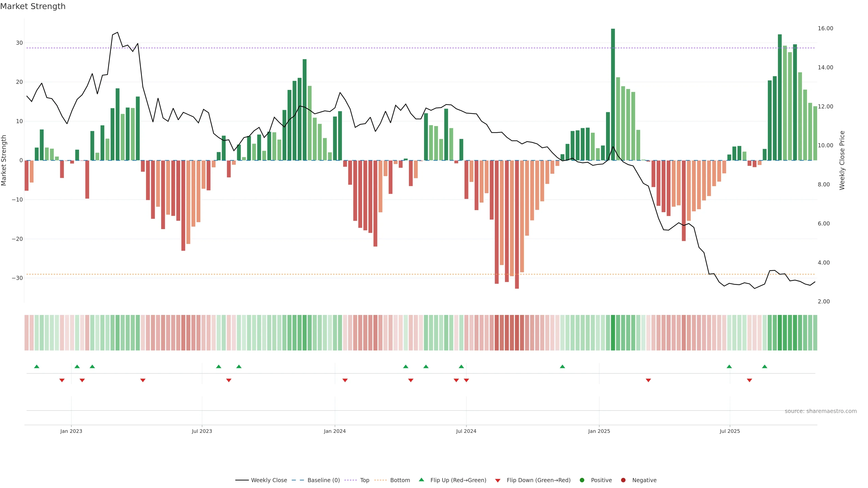Screen dimensions: 868x488
Task: Click the Market Strength chart title
Action: pos(33,6)
